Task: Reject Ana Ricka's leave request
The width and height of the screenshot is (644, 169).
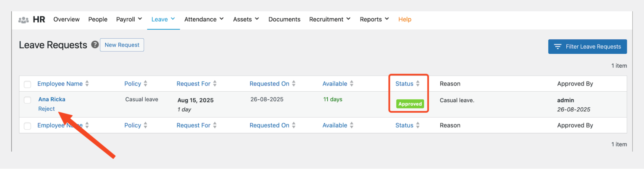Action: (46, 109)
